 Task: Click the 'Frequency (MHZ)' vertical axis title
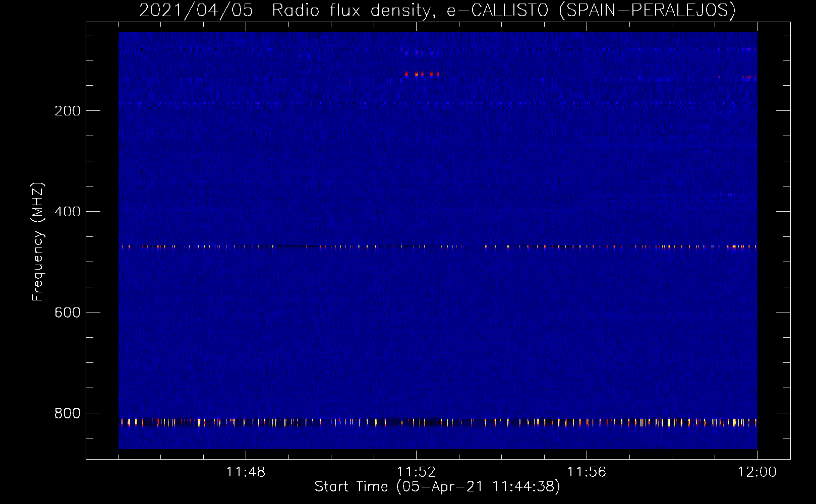38,242
